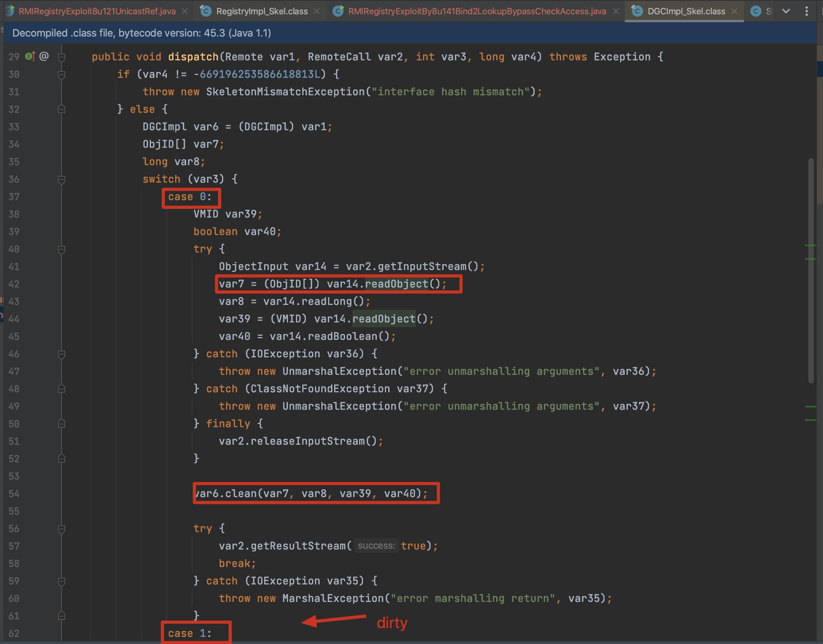Collapse if block fold at line 30
This screenshot has height=644, width=823.
62,75
